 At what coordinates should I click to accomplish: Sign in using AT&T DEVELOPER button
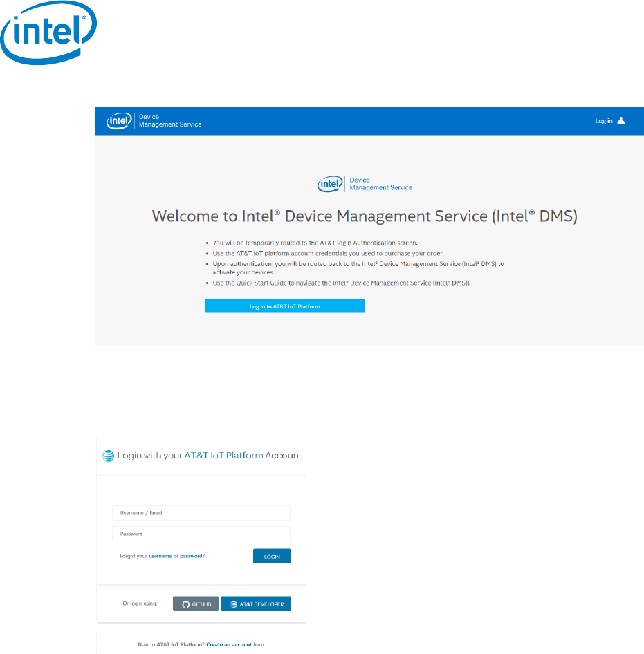click(256, 604)
